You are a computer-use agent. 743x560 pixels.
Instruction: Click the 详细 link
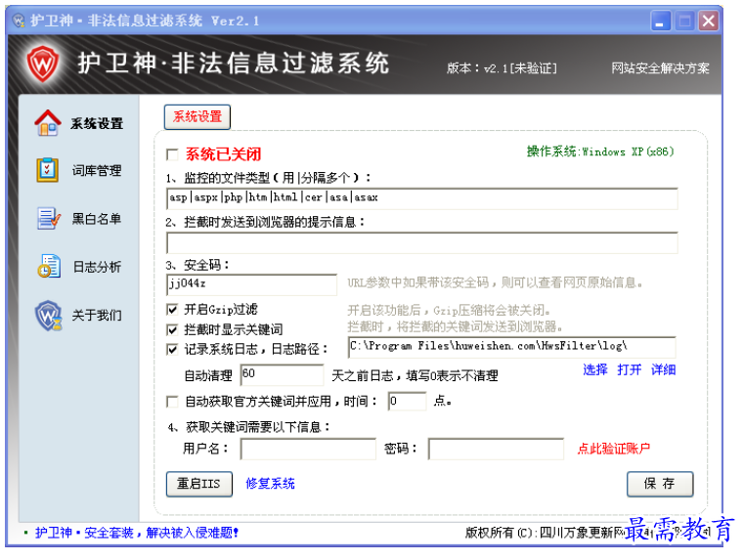coord(664,369)
